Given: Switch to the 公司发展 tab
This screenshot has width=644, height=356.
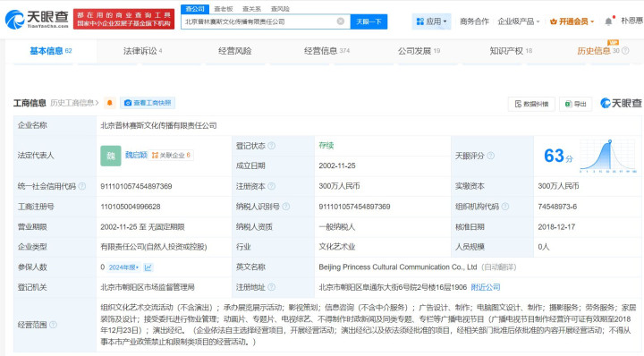Looking at the screenshot, I should [419, 51].
